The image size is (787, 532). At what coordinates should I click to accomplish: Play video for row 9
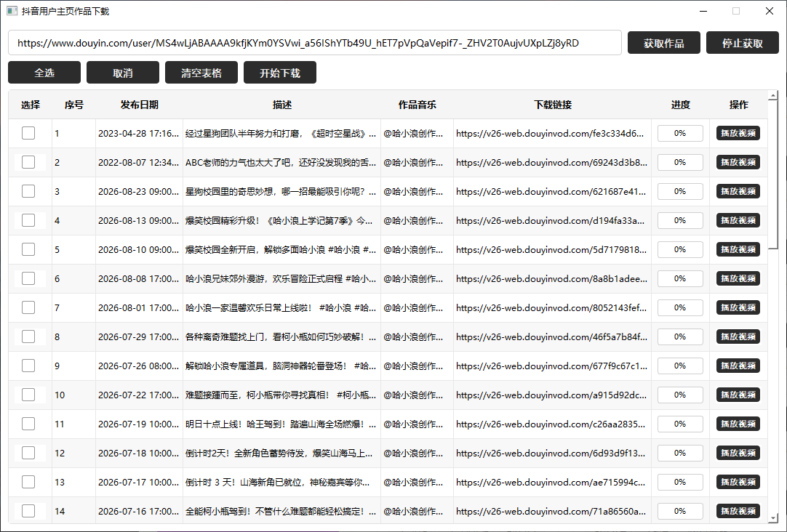coord(738,366)
